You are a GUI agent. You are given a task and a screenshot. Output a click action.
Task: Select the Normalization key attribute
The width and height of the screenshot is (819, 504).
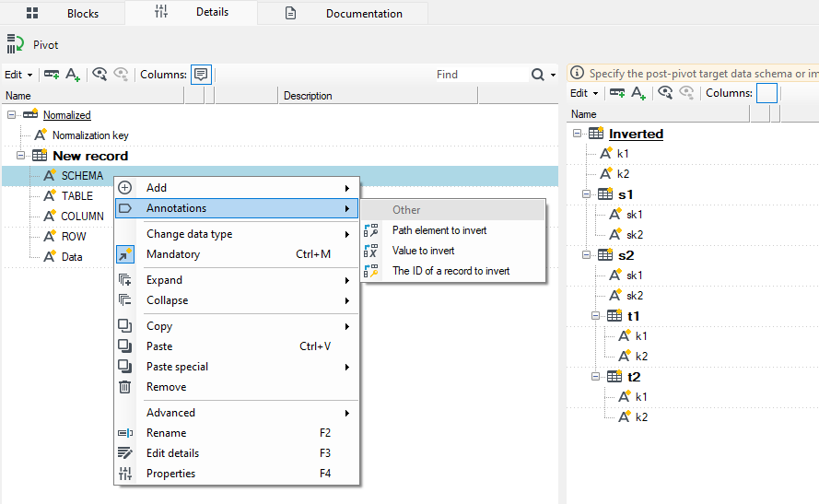coord(90,135)
